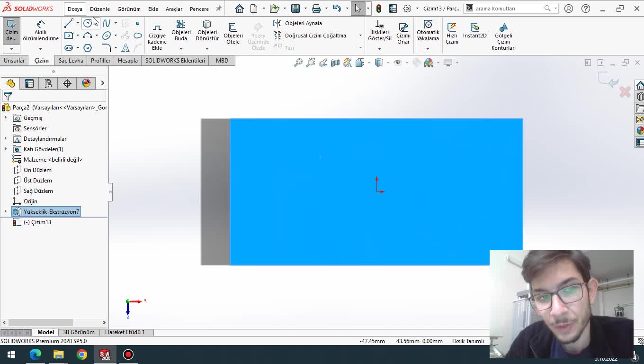The height and width of the screenshot is (364, 644).
Task: Select the Straight Slot tool
Action: tap(69, 48)
